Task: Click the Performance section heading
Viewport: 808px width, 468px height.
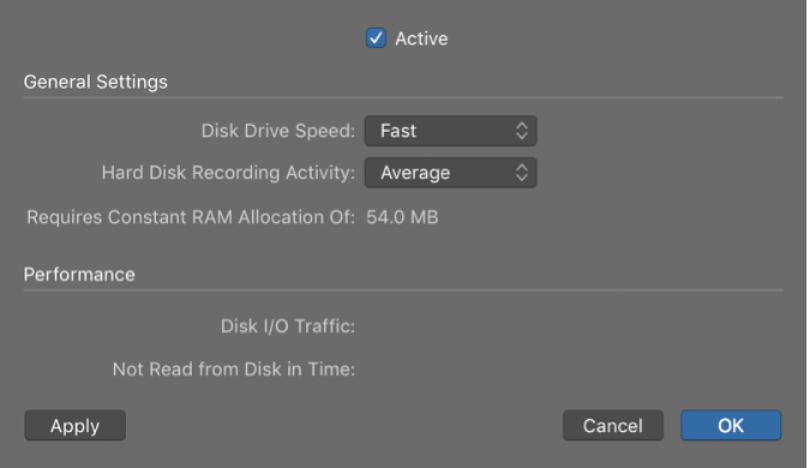Action: [x=79, y=274]
